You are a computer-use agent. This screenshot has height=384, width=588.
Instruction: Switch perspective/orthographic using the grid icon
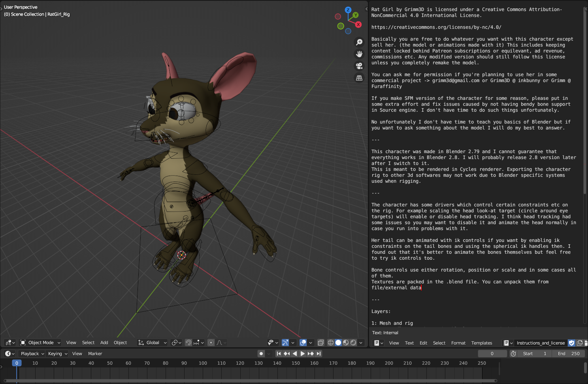click(359, 78)
